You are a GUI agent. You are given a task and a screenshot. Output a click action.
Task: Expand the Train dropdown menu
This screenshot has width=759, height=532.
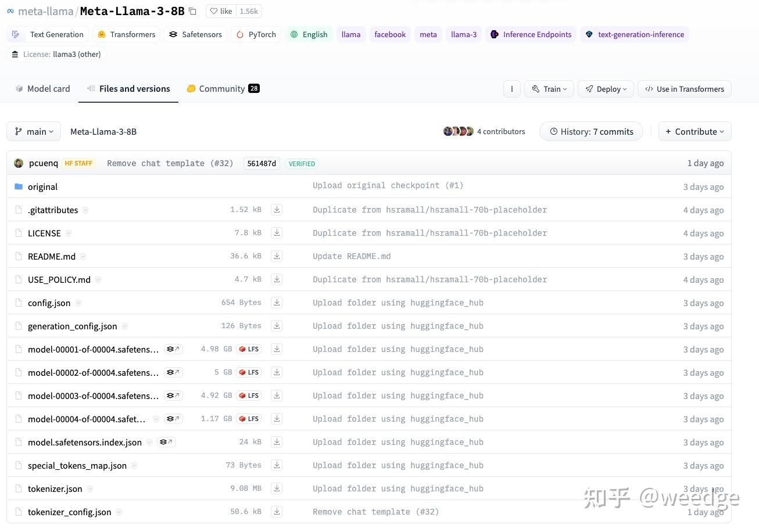coord(549,88)
